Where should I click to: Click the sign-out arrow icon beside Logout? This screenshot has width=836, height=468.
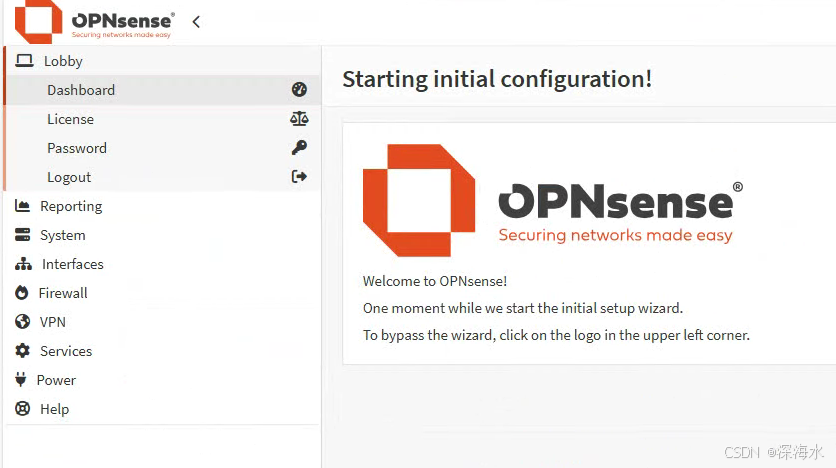(299, 176)
